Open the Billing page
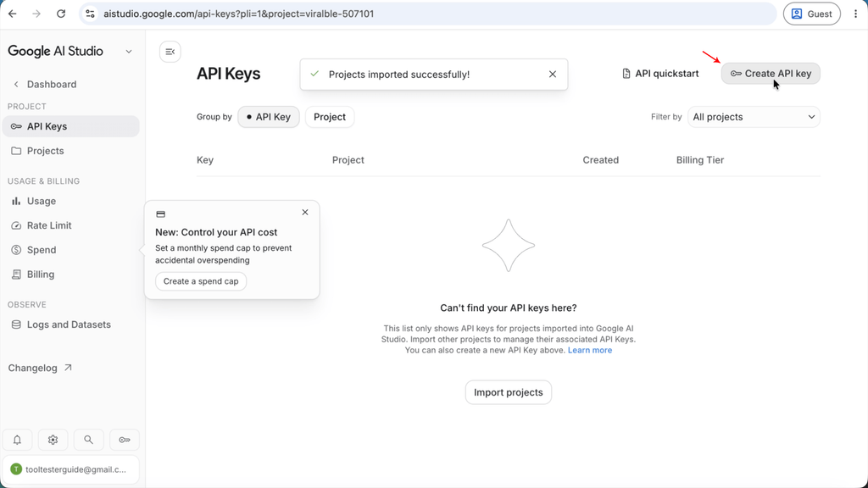Screen dimensions: 868x488 (x=71, y=274)
